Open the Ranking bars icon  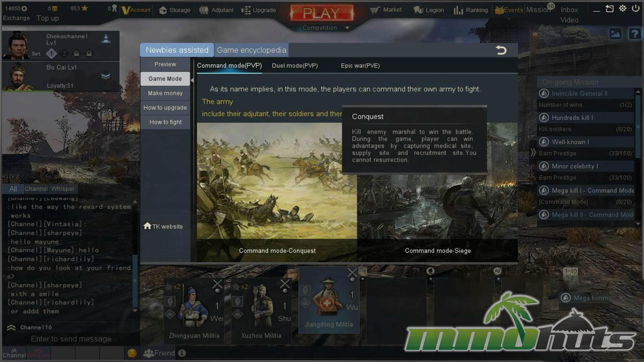coord(458,10)
